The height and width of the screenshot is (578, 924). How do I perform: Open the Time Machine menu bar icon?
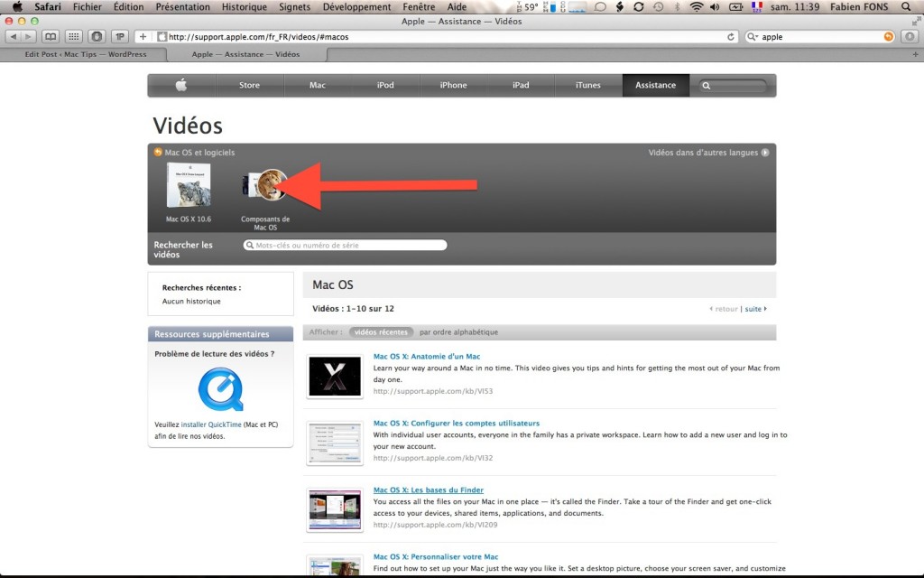[658, 7]
